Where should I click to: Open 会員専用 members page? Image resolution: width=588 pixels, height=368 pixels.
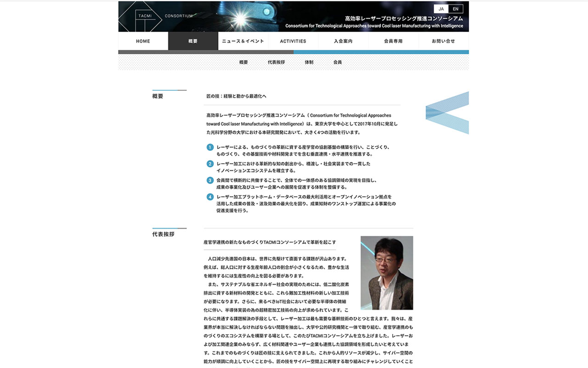tap(393, 41)
